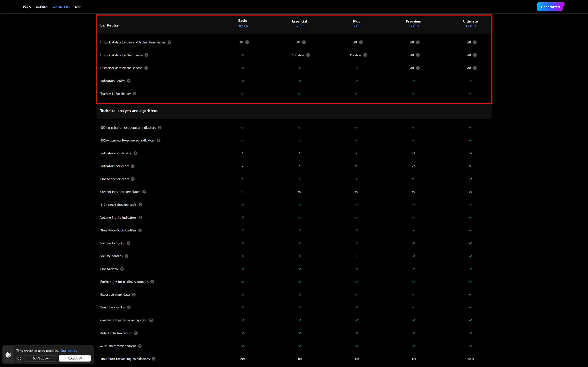Image resolution: width=588 pixels, height=367 pixels.
Task: Click info icon next to Ultimate second data All
Action: (475, 68)
